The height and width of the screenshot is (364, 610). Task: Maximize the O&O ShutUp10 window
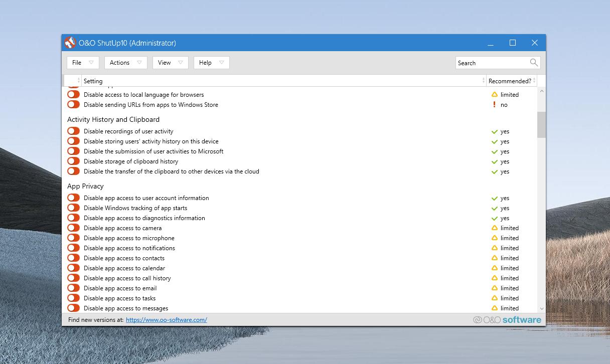[513, 43]
